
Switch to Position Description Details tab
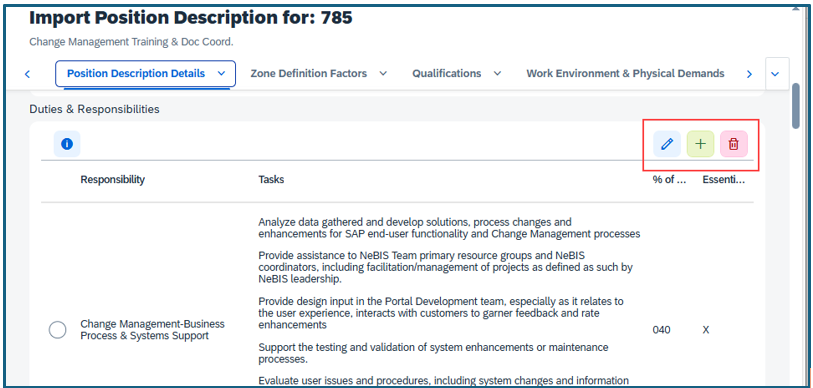[136, 74]
